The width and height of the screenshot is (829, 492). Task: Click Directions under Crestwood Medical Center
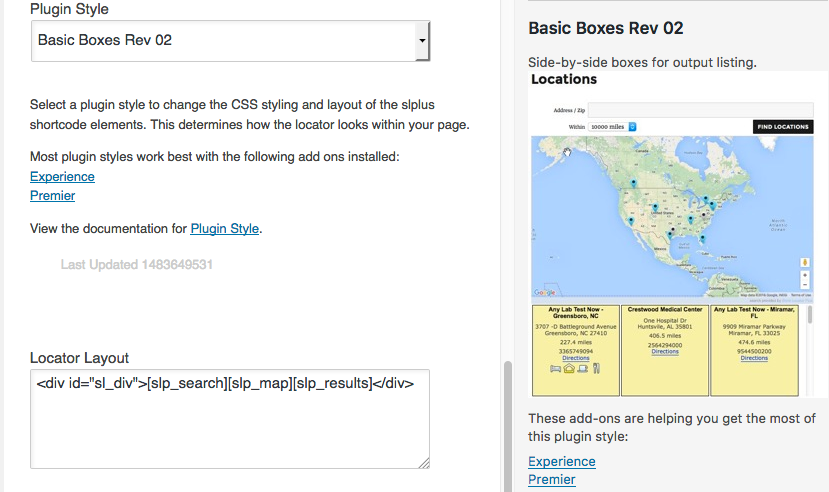click(x=665, y=351)
